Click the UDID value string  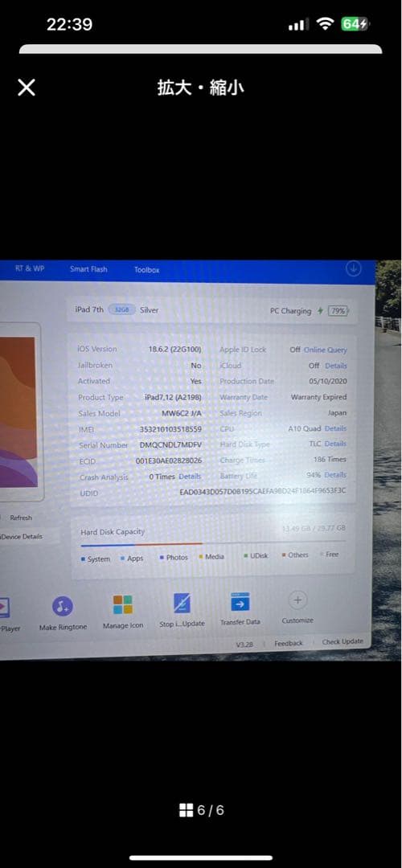click(262, 491)
